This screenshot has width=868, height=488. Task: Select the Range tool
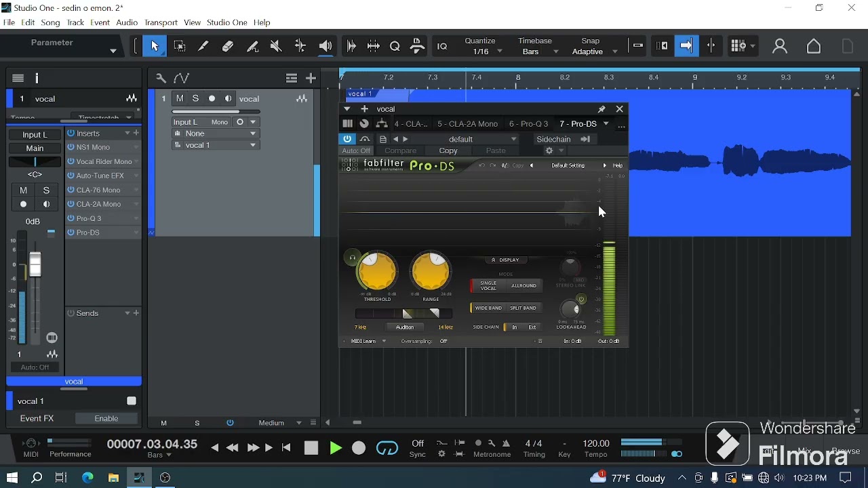point(180,46)
